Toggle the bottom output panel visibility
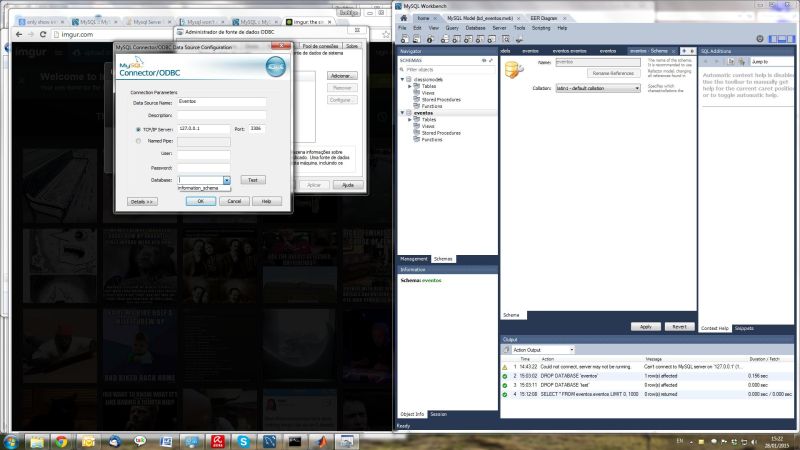This screenshot has width=800, height=450. pos(782,39)
